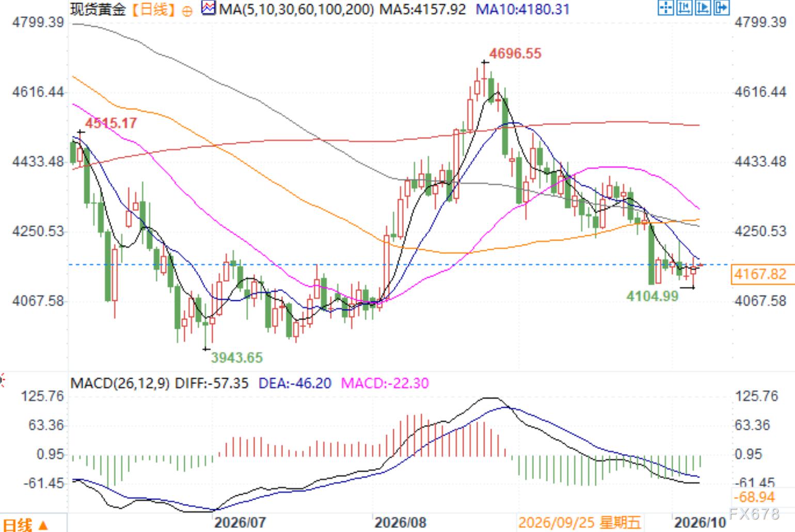
Task: Click the 【日线】 period label in the title
Action: (x=153, y=9)
